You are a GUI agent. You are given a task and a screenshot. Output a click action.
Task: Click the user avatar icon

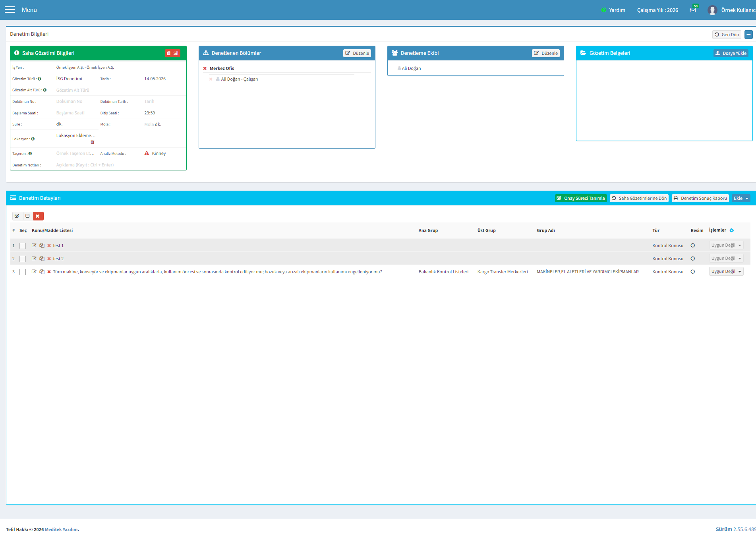tap(712, 10)
